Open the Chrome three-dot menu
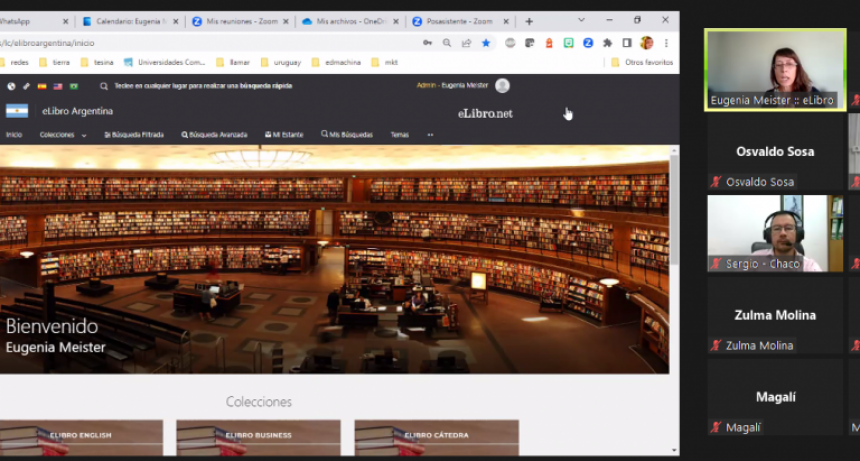860x461 pixels. coord(666,43)
